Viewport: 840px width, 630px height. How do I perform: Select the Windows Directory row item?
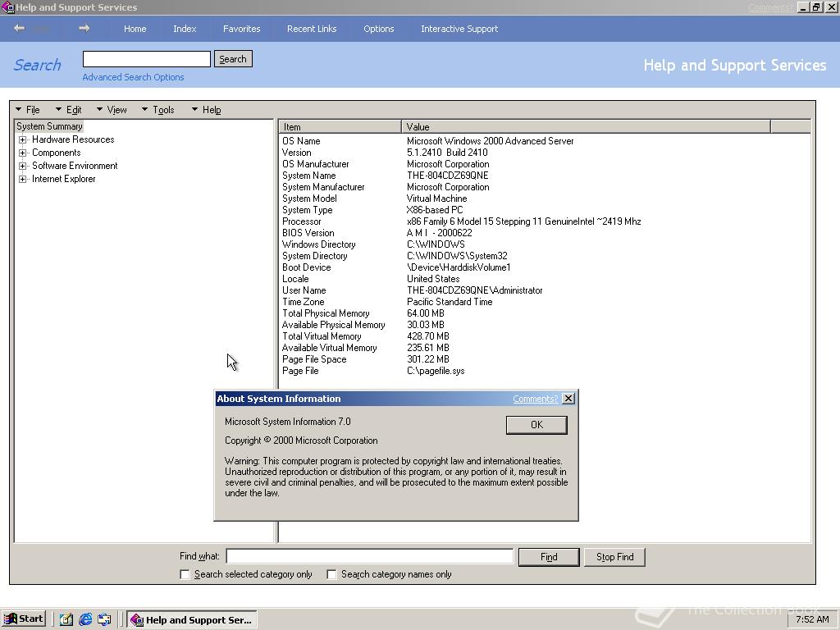click(319, 244)
